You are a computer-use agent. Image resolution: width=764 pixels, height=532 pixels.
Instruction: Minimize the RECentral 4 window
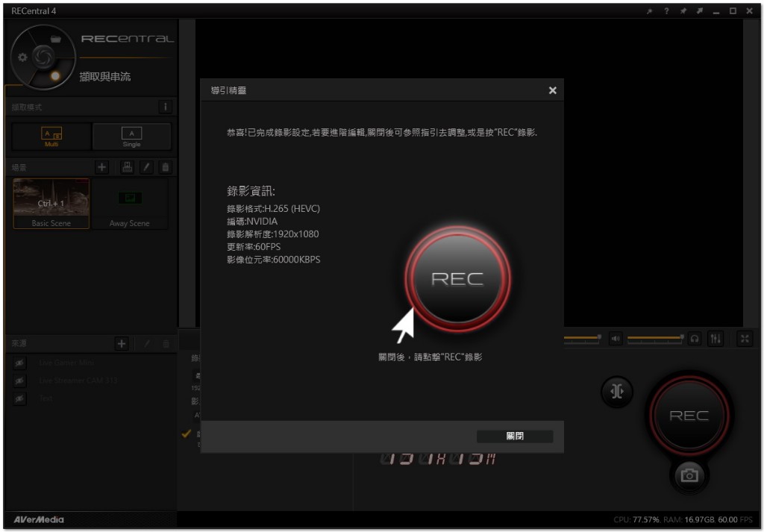point(716,12)
